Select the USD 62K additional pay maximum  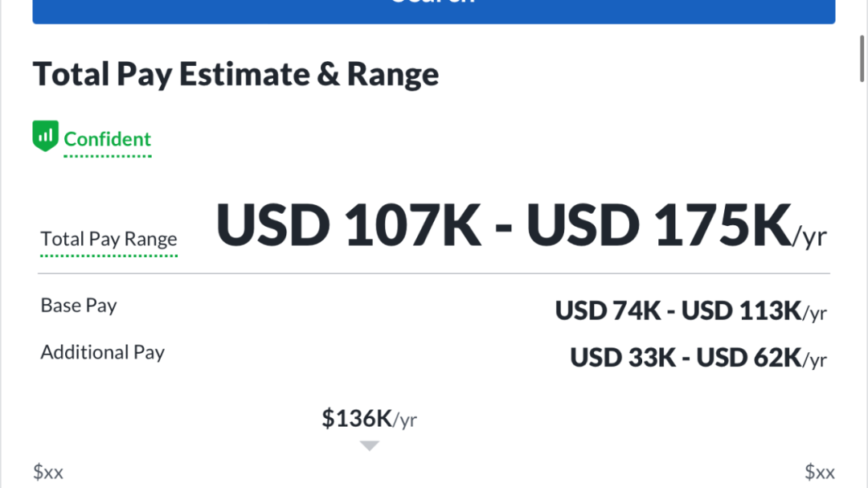coord(749,358)
